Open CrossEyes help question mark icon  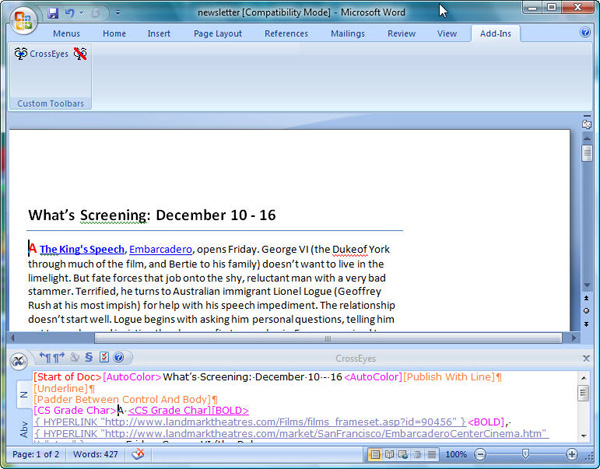click(119, 358)
